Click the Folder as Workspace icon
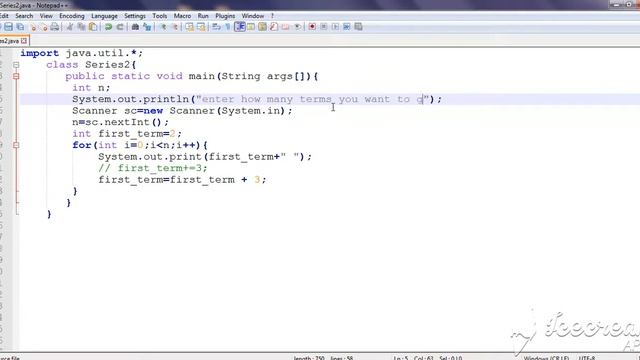Image resolution: width=640 pixels, height=360 pixels. click(x=285, y=27)
